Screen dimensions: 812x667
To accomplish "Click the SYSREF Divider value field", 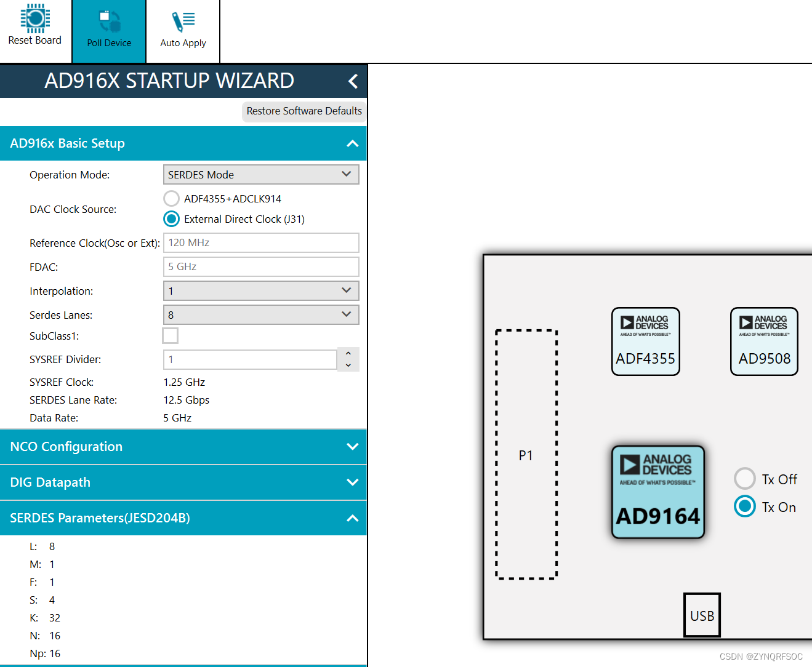I will (x=250, y=360).
